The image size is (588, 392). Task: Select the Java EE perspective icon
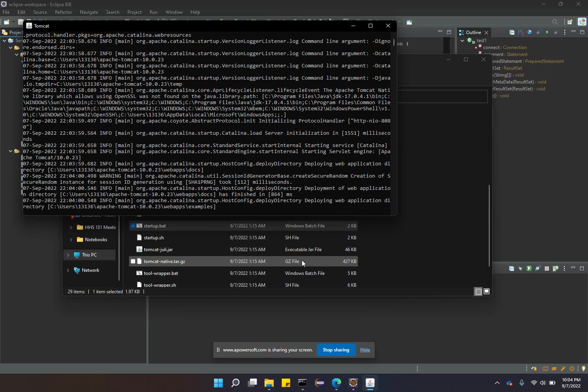(x=583, y=22)
